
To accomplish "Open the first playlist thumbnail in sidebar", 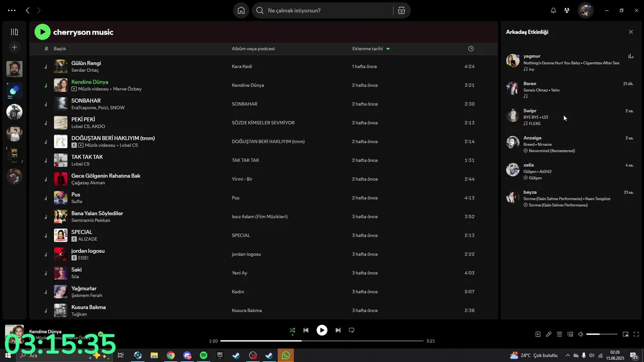I will click(x=14, y=69).
